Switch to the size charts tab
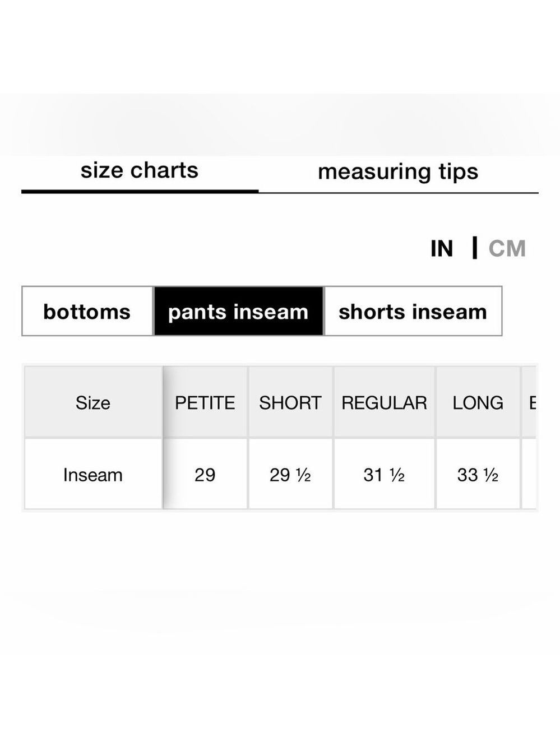The width and height of the screenshot is (560, 747). 140,170
